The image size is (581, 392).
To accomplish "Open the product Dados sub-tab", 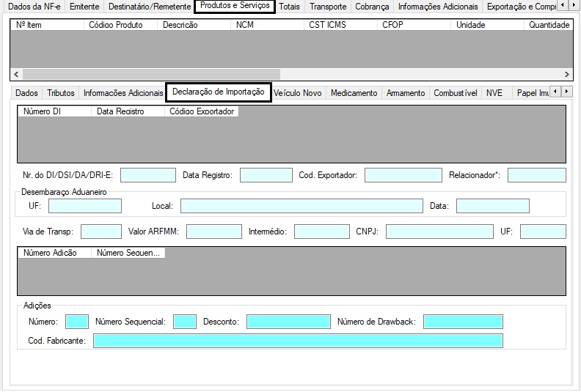I will pyautogui.click(x=26, y=93).
